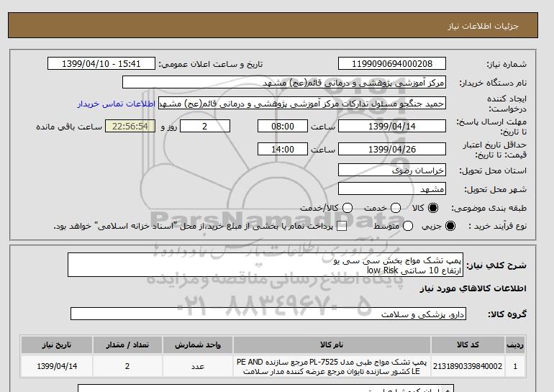554x392 pixels.
Task: Click the general need description text box
Action: coord(265,265)
